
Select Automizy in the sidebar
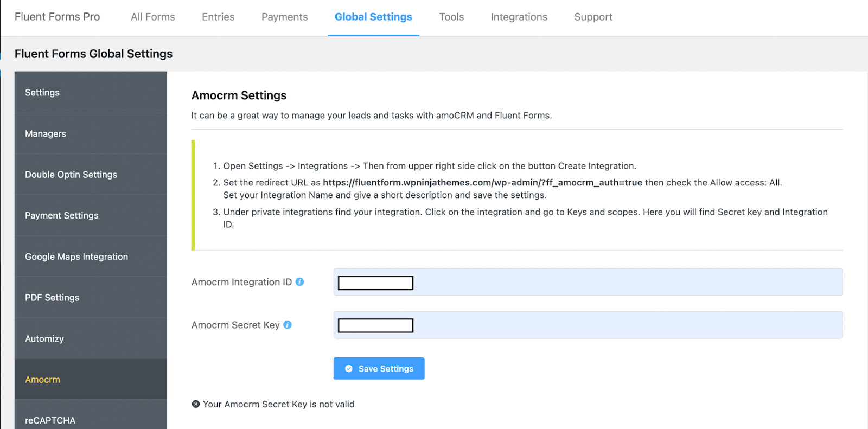click(91, 338)
